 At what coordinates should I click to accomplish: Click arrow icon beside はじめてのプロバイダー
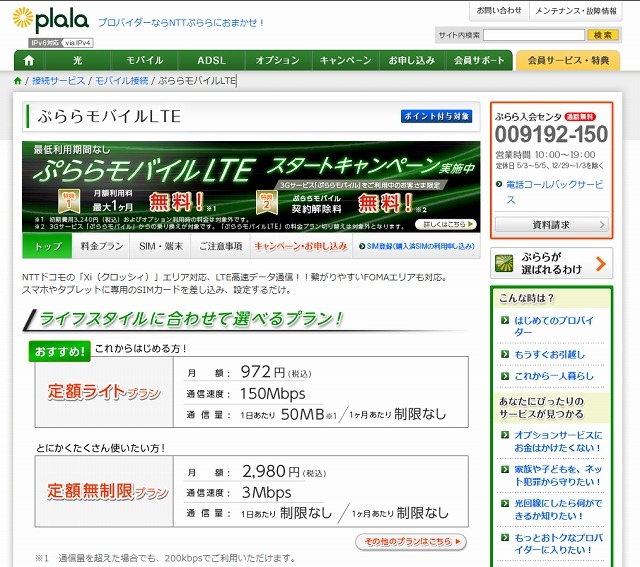[505, 320]
